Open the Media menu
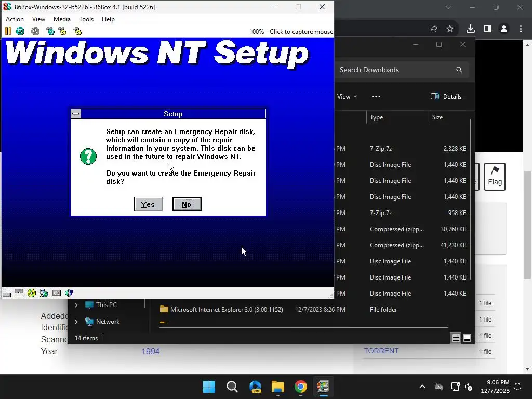This screenshot has width=532, height=399. (x=62, y=19)
